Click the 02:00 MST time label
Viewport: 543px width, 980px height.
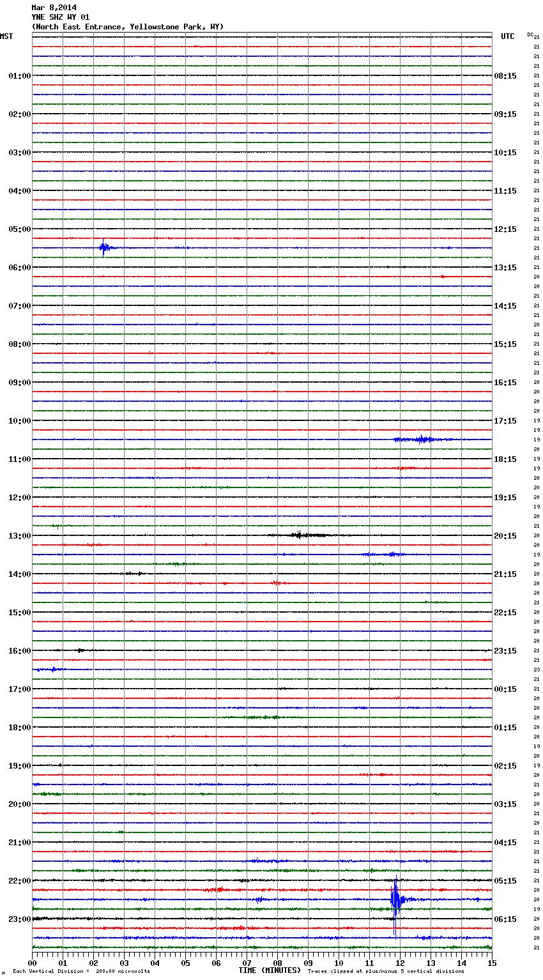coord(19,114)
